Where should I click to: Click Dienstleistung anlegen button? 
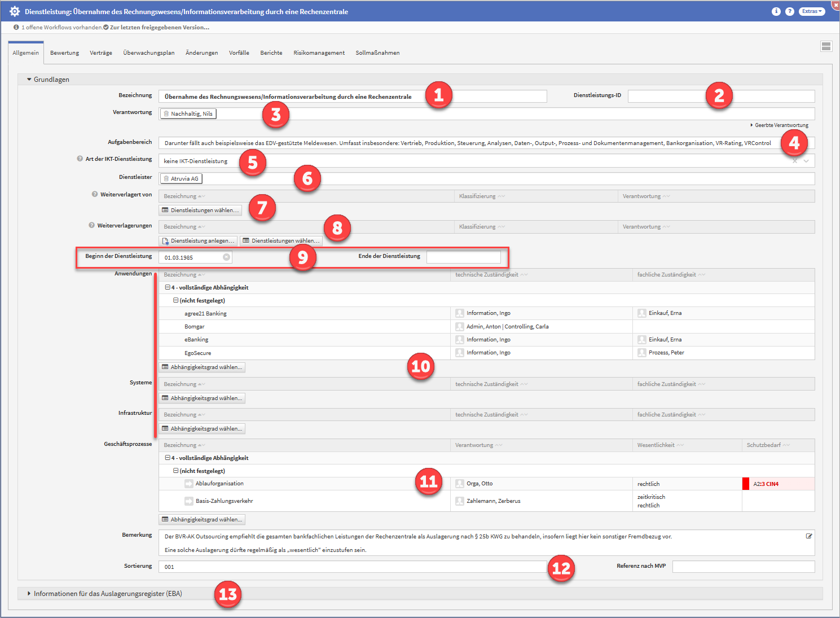tap(198, 241)
